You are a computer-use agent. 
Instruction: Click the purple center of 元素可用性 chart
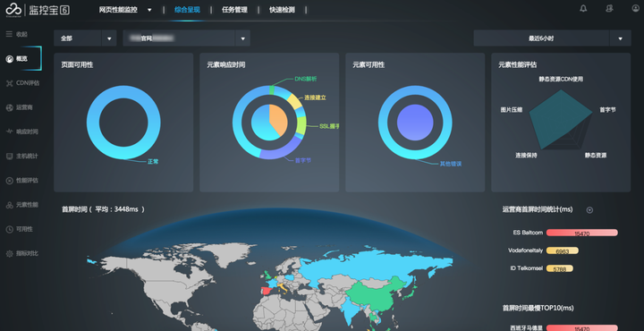415,123
